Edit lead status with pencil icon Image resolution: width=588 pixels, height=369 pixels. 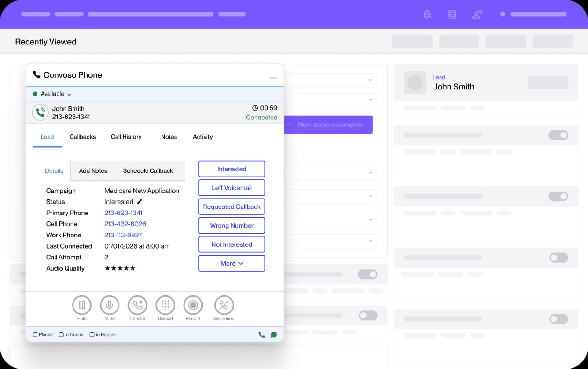[x=140, y=202]
